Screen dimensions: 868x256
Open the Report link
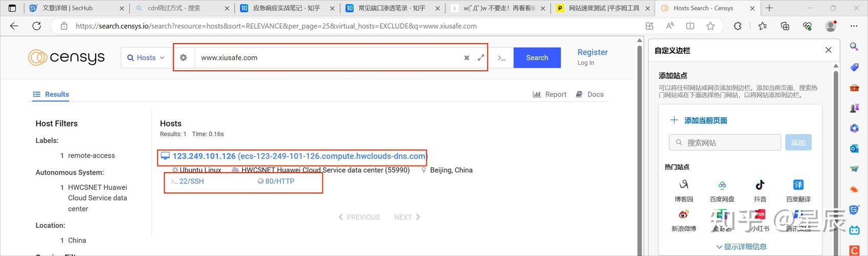pos(550,94)
